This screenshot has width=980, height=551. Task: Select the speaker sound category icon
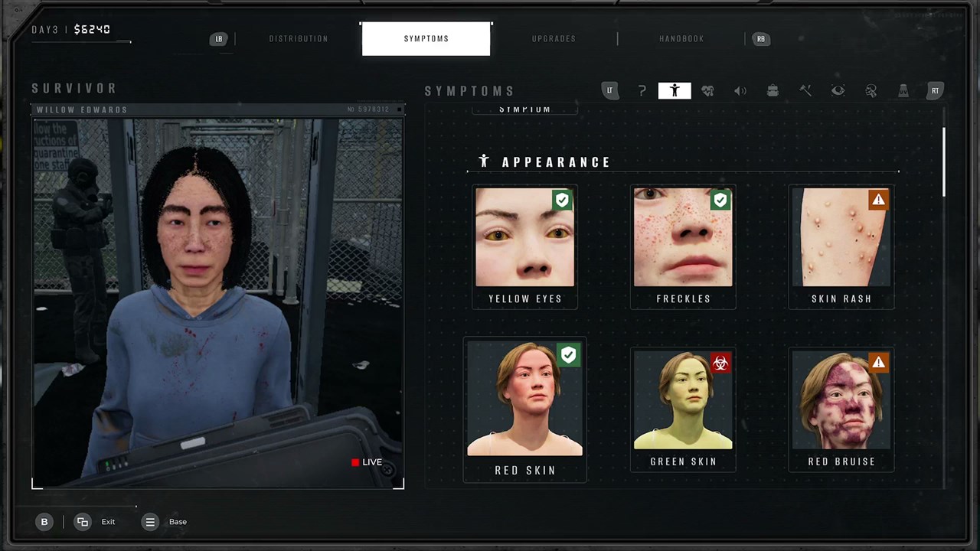[740, 91]
